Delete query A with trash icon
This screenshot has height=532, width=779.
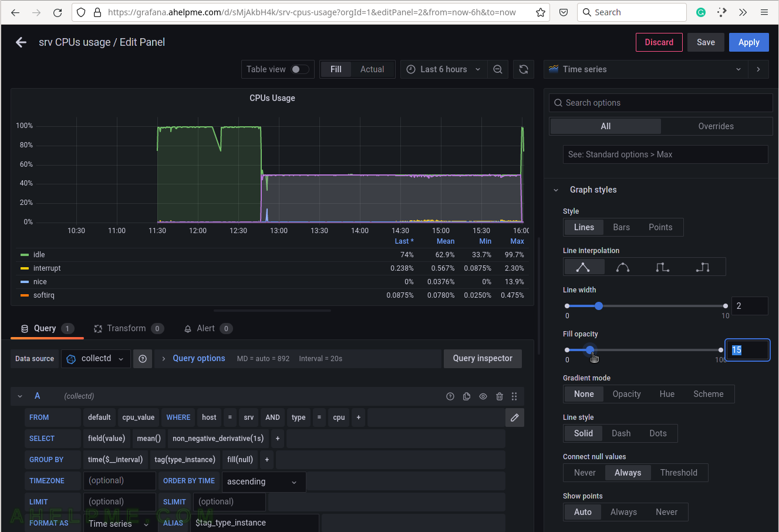point(500,396)
